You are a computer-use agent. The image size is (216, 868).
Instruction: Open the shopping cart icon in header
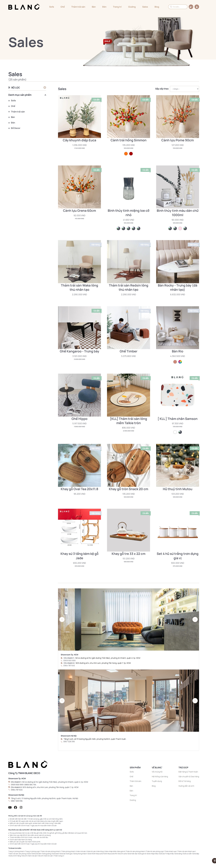click(191, 7)
